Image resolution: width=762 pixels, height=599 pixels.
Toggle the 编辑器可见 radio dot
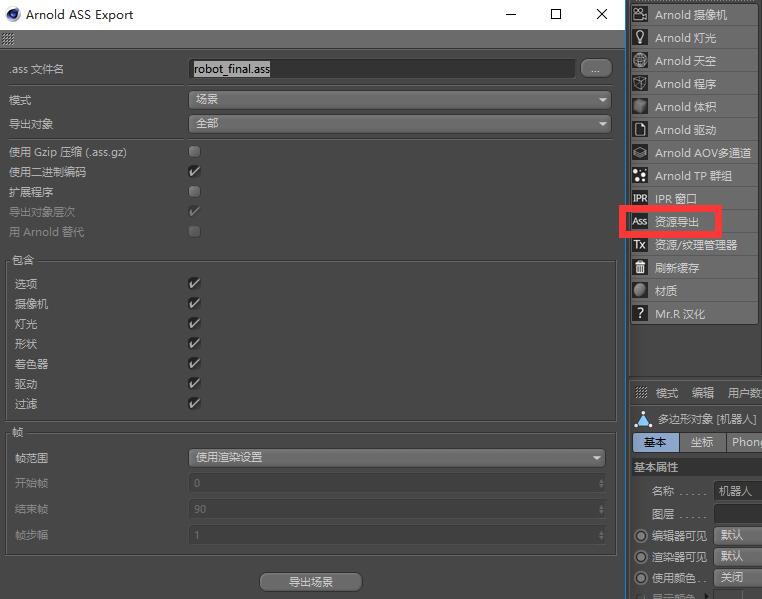point(641,536)
